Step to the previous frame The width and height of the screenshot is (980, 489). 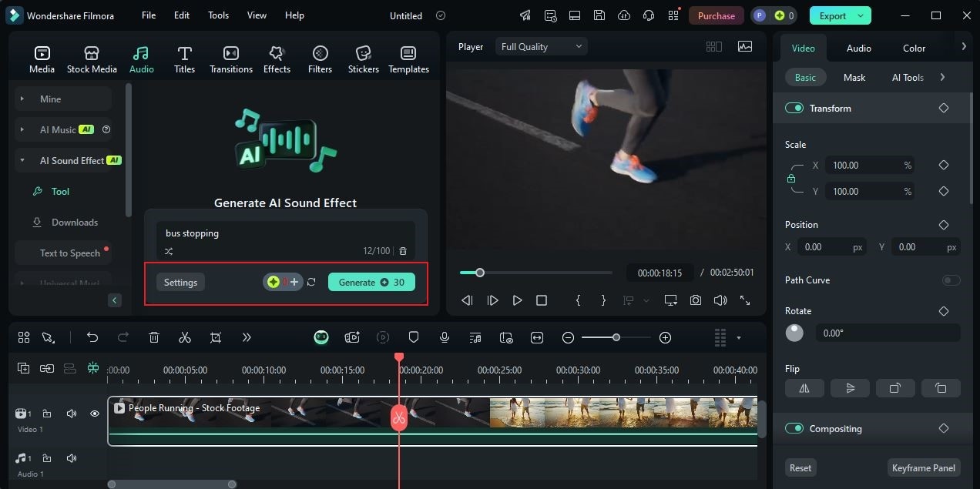coord(467,300)
